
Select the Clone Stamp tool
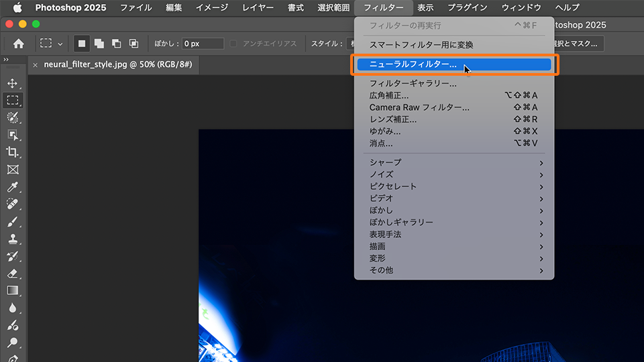(12, 239)
